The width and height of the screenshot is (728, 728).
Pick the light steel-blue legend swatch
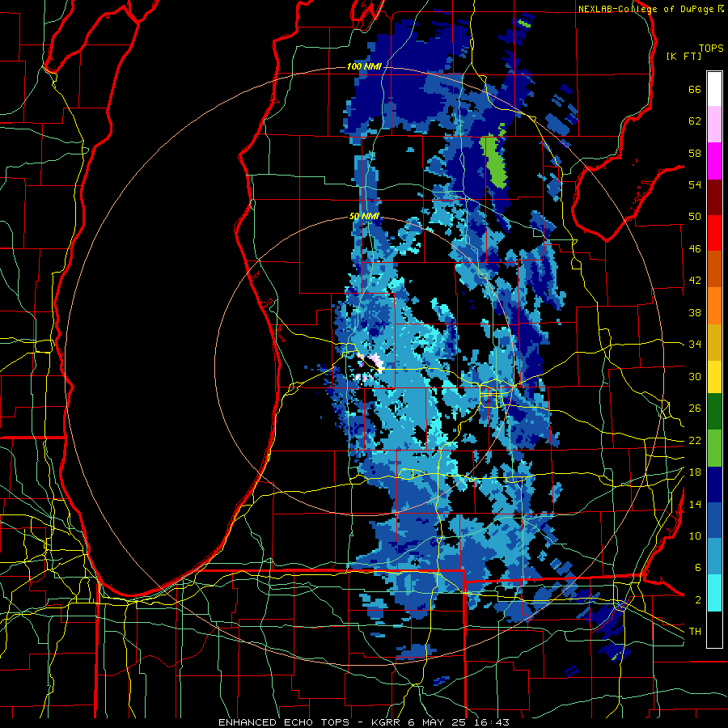(714, 557)
